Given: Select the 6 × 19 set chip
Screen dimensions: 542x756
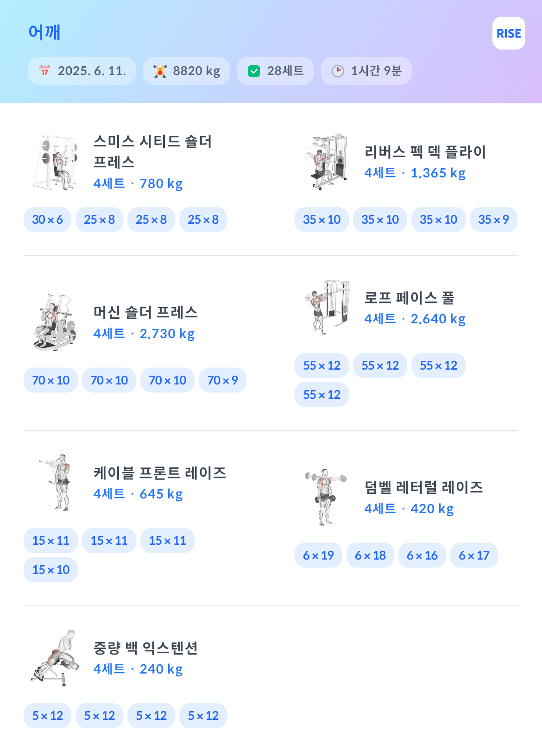Looking at the screenshot, I should [x=318, y=555].
